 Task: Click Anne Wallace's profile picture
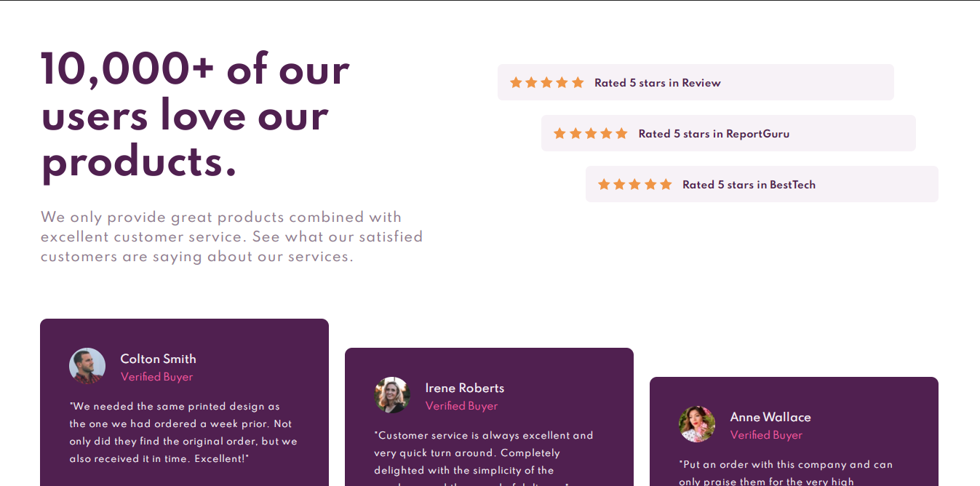[697, 424]
